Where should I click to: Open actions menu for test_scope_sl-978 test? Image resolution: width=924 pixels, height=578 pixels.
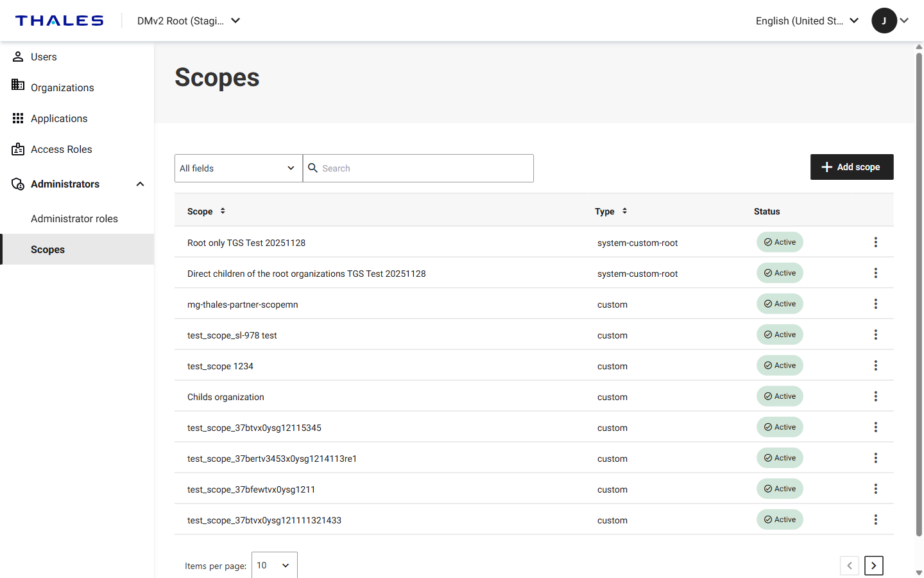click(x=875, y=335)
